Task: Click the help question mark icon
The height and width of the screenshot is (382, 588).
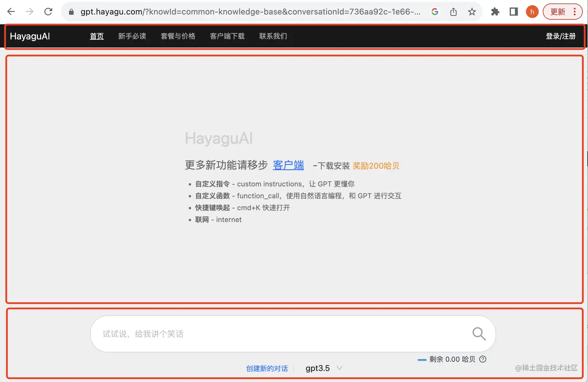Action: tap(483, 359)
